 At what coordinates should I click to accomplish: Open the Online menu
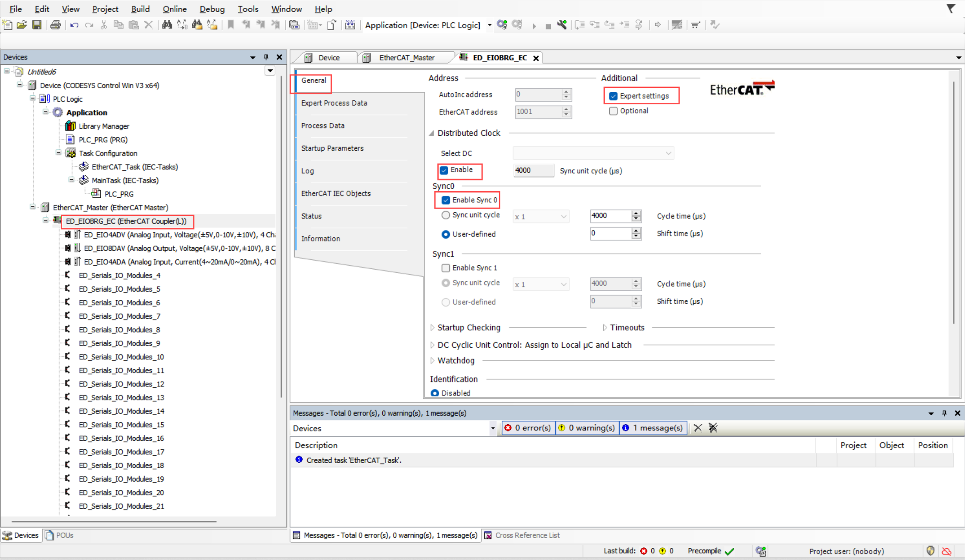(174, 9)
